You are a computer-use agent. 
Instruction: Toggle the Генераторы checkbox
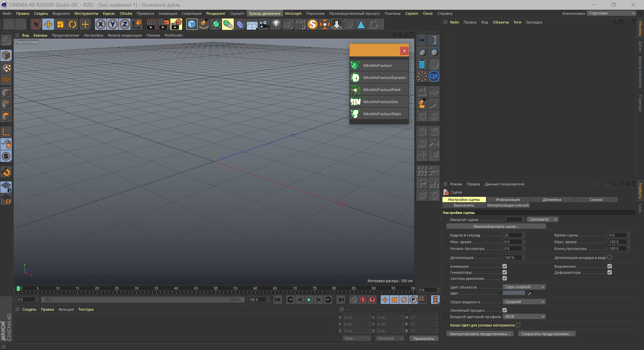click(x=504, y=272)
